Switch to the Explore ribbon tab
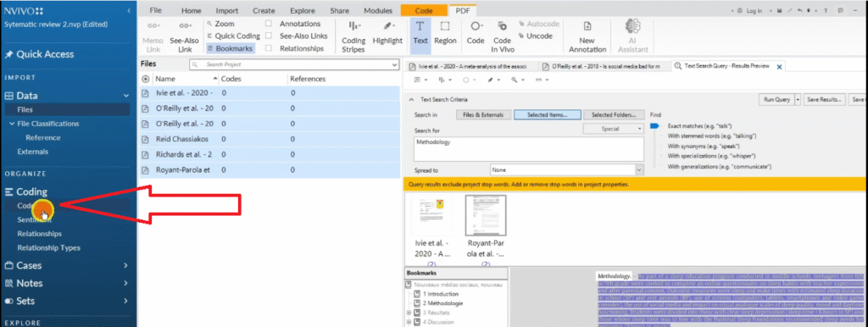868x327 pixels. [303, 10]
